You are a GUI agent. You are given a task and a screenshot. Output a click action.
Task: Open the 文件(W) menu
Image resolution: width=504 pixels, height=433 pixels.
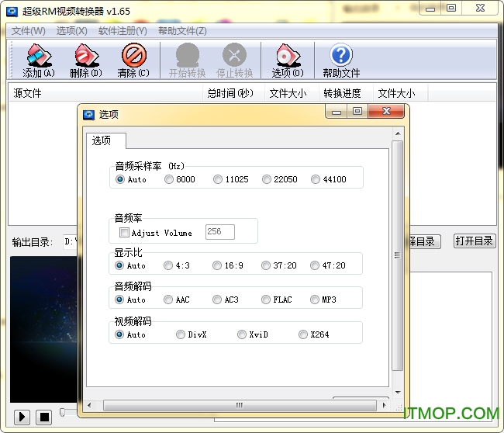coord(29,31)
